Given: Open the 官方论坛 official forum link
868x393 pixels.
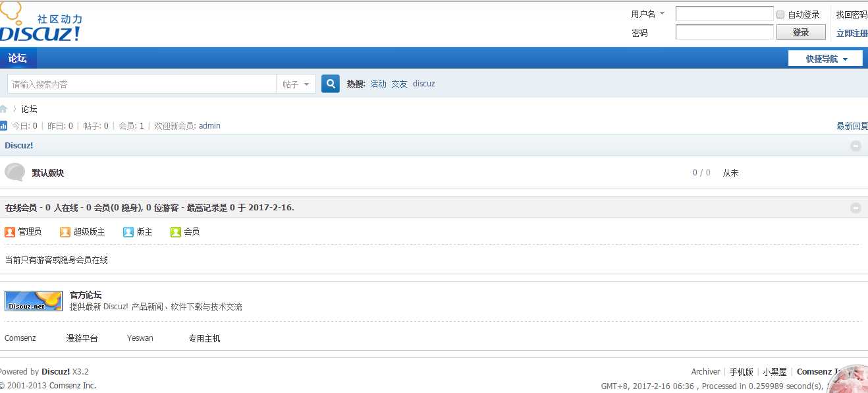Looking at the screenshot, I should click(86, 295).
